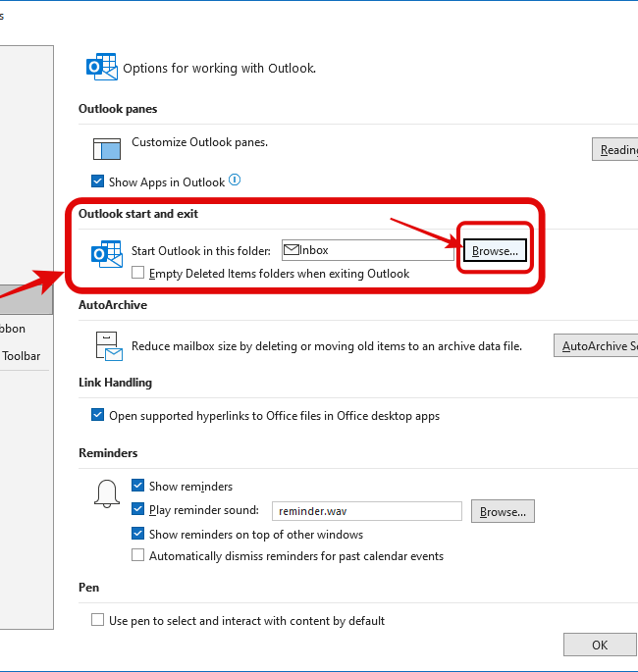Image resolution: width=638 pixels, height=672 pixels.
Task: Click the text 'Customize Outlook panes.'
Action: tap(200, 142)
